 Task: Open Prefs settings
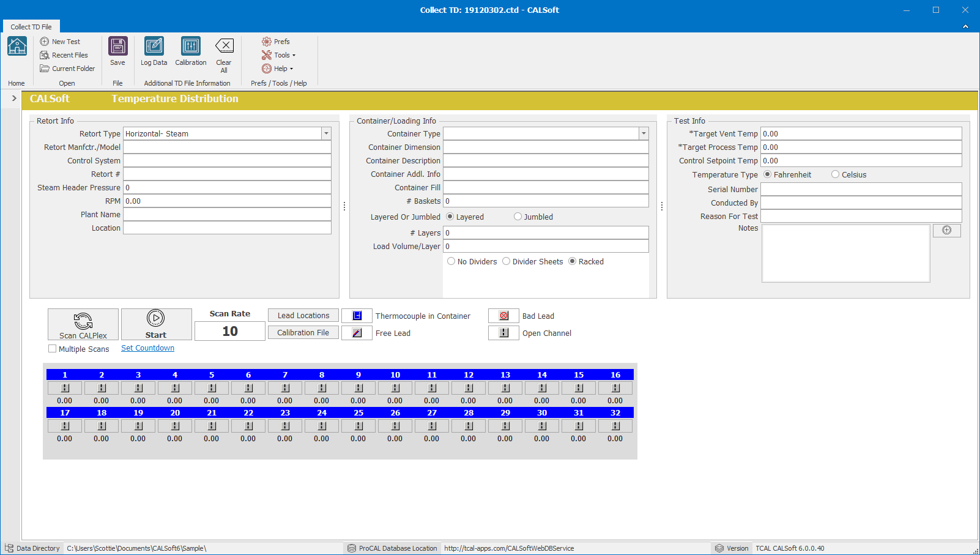click(276, 42)
